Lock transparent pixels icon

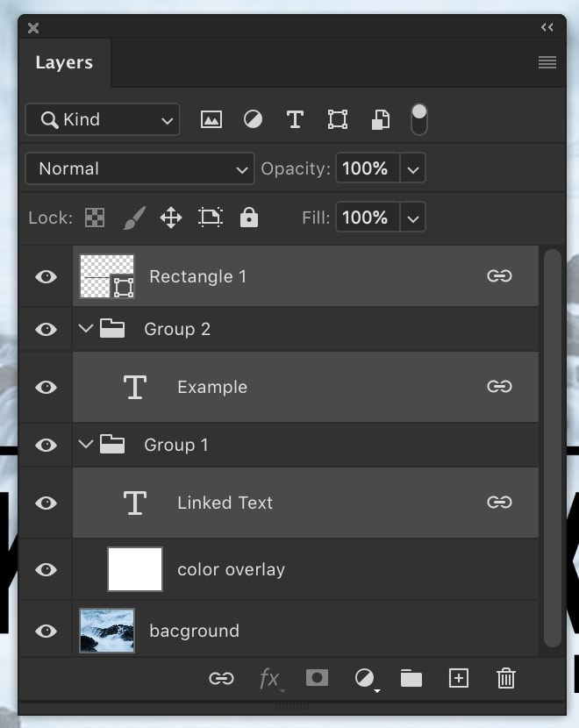point(94,218)
